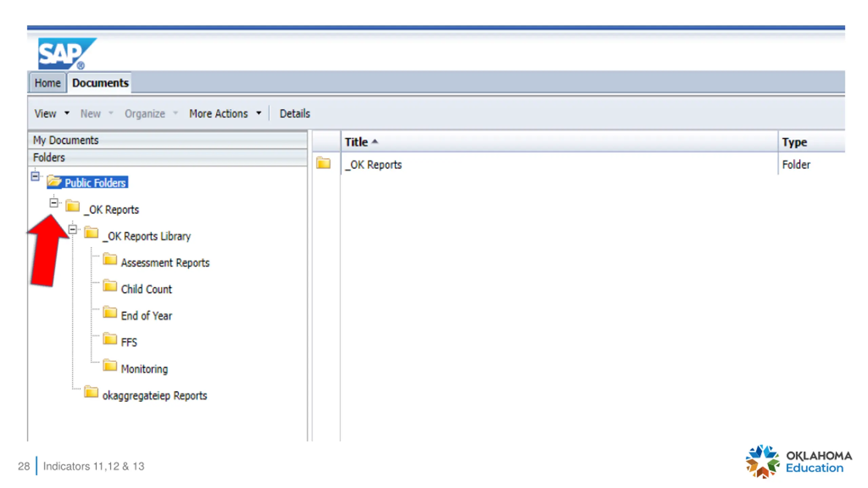Switch to the Documents tab
This screenshot has height=488, width=868.
(x=100, y=83)
